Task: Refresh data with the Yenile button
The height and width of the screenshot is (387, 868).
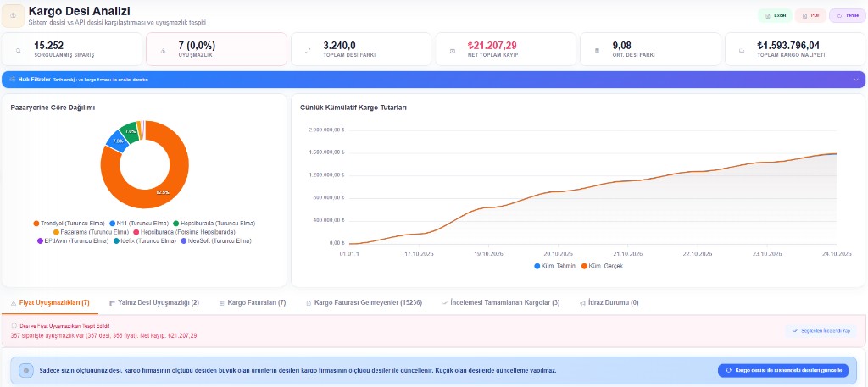Action: (x=847, y=15)
